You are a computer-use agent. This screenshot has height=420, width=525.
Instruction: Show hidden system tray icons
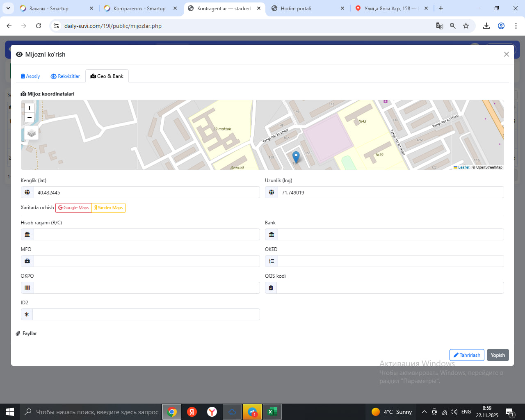tap(424, 412)
